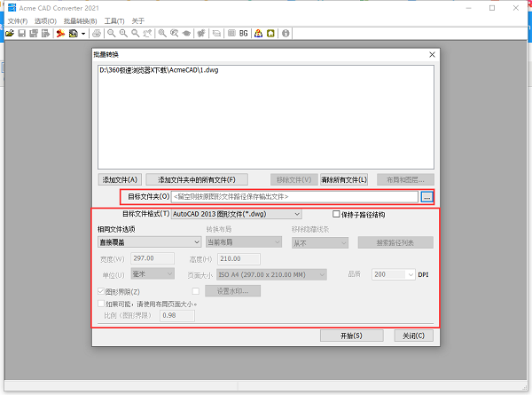
Task: Open the dropdown arrow beside batch convert icon
Action: pos(83,34)
